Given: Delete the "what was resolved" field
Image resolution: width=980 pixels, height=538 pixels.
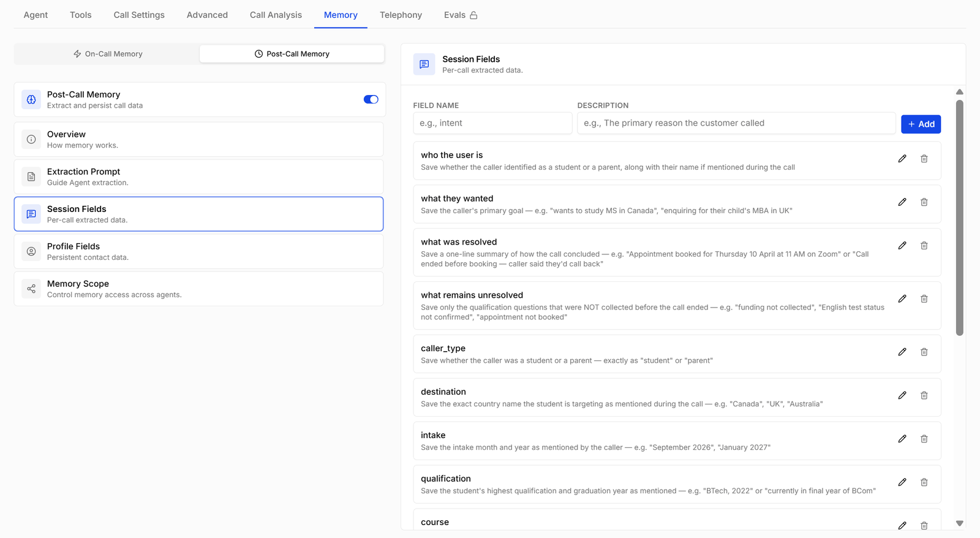Looking at the screenshot, I should [924, 246].
